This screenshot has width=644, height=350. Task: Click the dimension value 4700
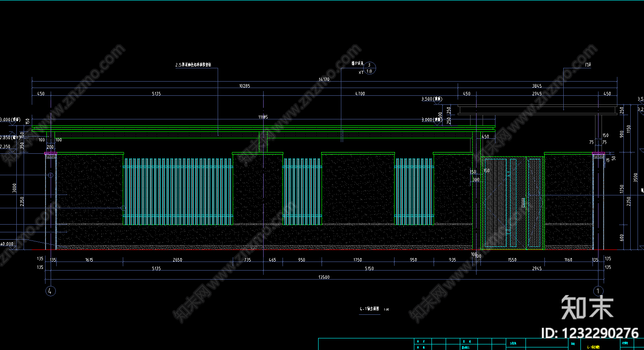point(360,94)
